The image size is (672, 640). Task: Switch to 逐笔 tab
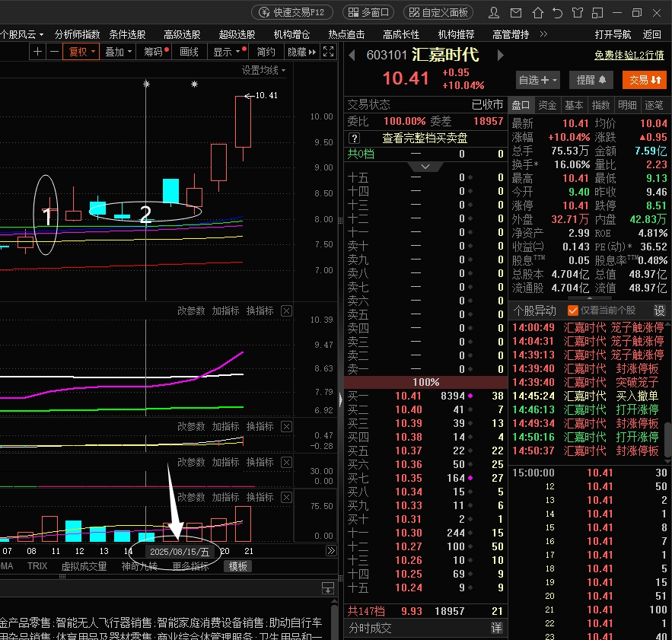click(x=654, y=105)
